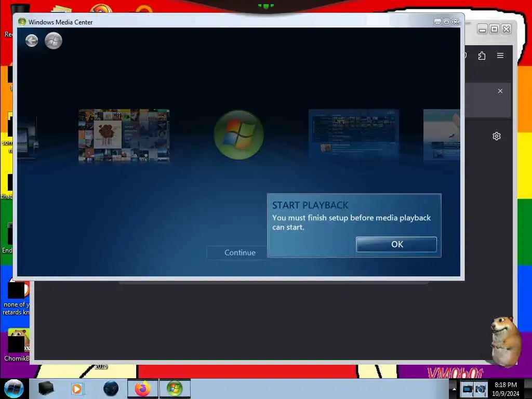The image size is (532, 399).
Task: Click the large Windows logo orb
Action: click(x=239, y=135)
